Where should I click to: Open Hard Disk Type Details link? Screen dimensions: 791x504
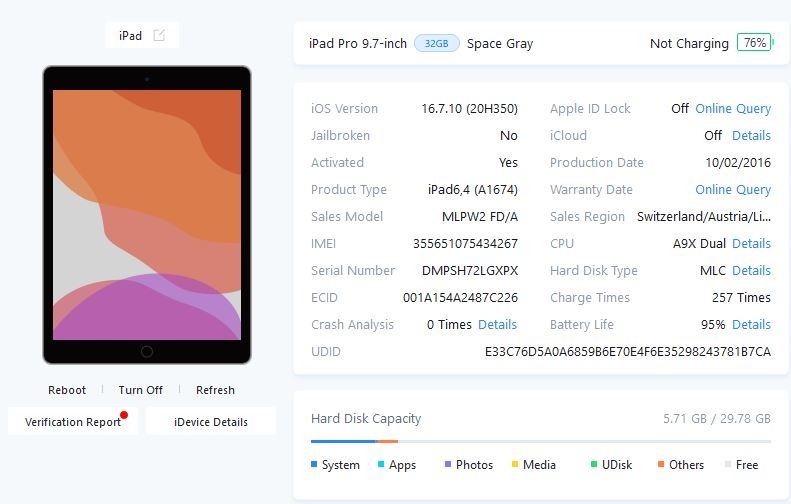point(751,270)
